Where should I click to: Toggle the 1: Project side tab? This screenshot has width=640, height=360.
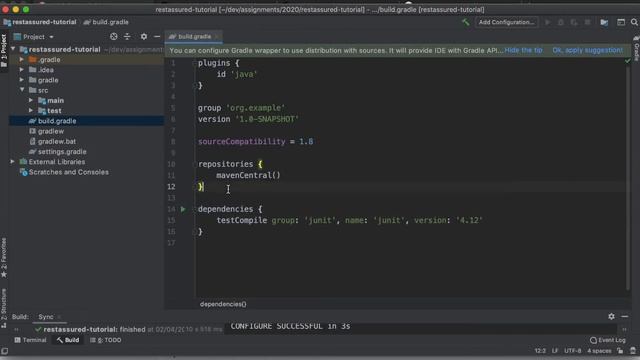tap(4, 52)
